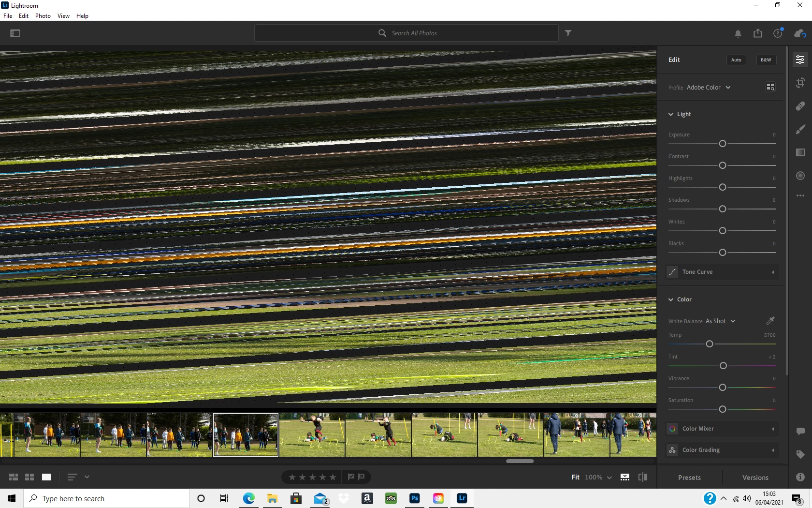Image resolution: width=812 pixels, height=508 pixels.
Task: Adjust the Saturation slider handle
Action: (x=723, y=409)
